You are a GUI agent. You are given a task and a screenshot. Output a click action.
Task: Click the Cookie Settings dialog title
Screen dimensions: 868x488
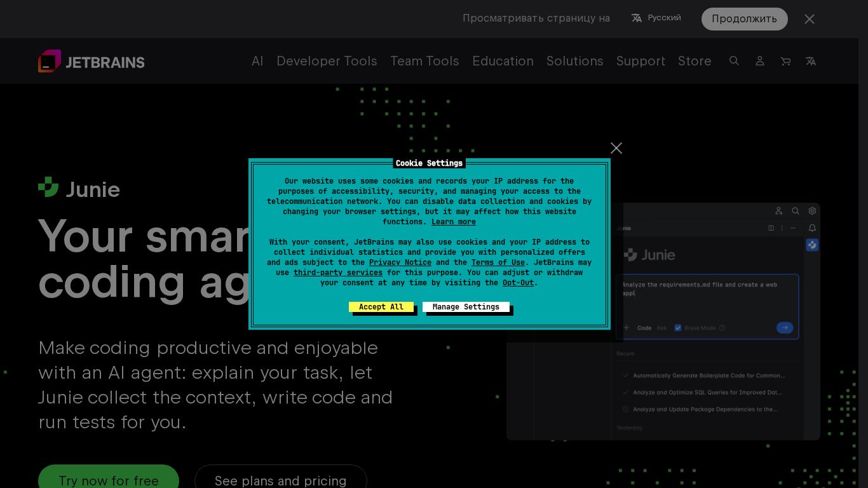(x=429, y=163)
